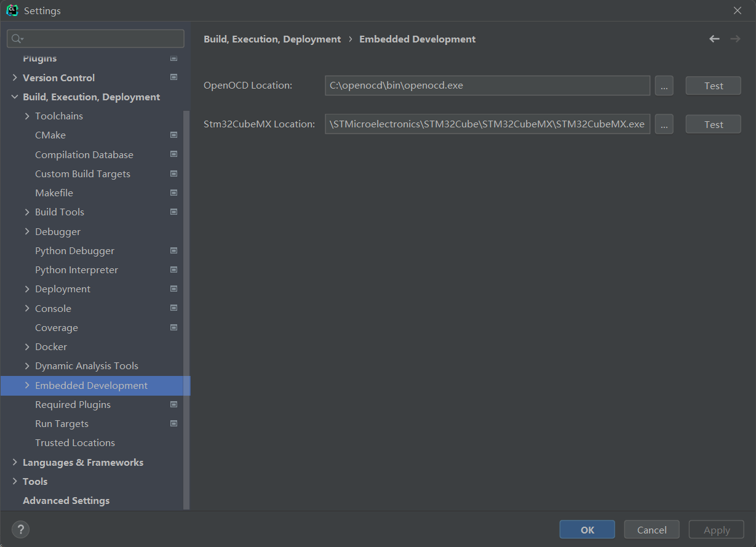Click the back navigation arrow icon
Image resolution: width=756 pixels, height=547 pixels.
714,39
